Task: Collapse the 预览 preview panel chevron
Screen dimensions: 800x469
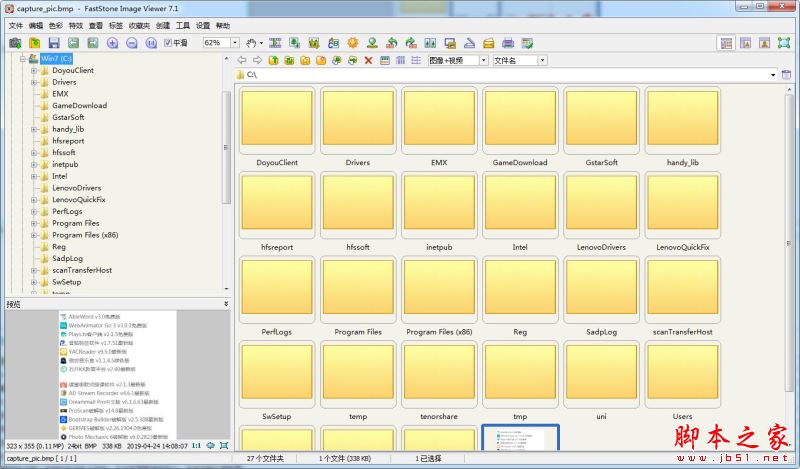Action: click(x=226, y=304)
